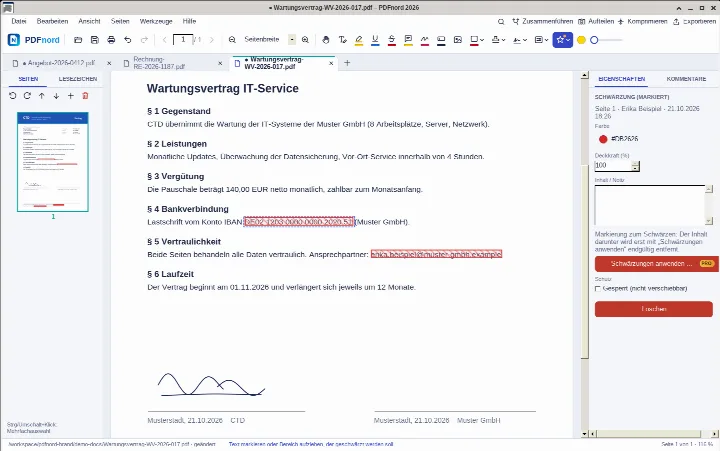
Task: Rotate selected page counterclockwise
Action: point(13,96)
